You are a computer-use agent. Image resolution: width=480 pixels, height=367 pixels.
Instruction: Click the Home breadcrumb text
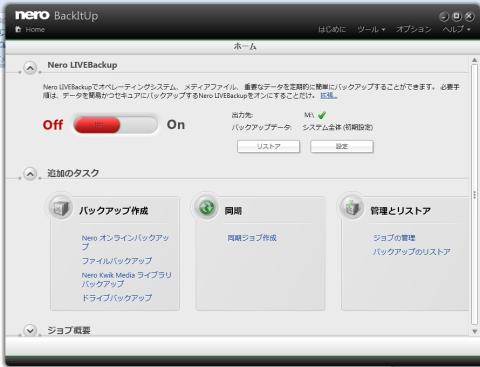pos(35,30)
